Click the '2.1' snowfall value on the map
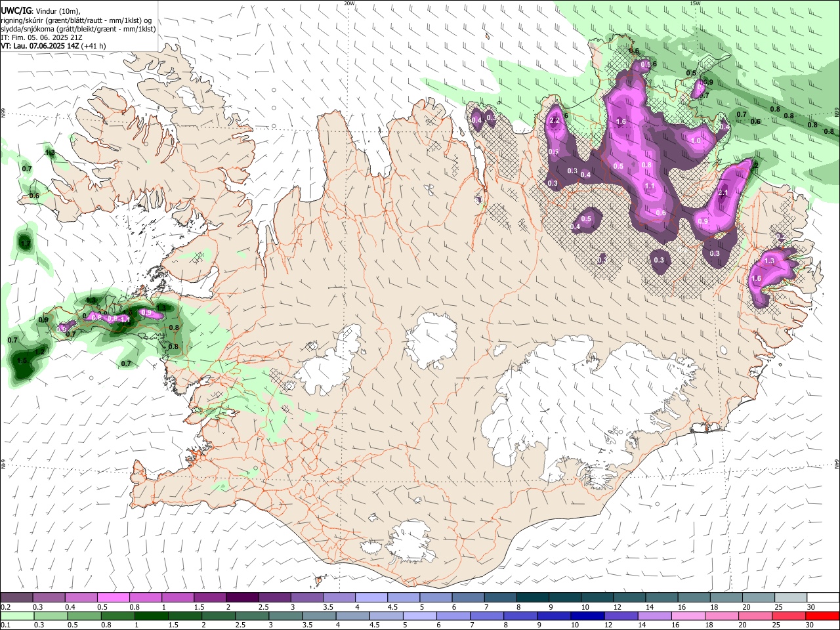840x630 pixels. coord(724,192)
